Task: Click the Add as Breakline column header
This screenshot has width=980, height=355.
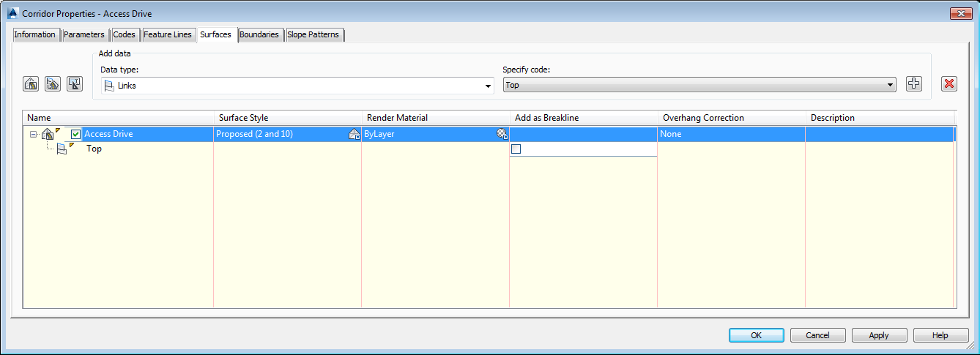Action: pyautogui.click(x=584, y=117)
